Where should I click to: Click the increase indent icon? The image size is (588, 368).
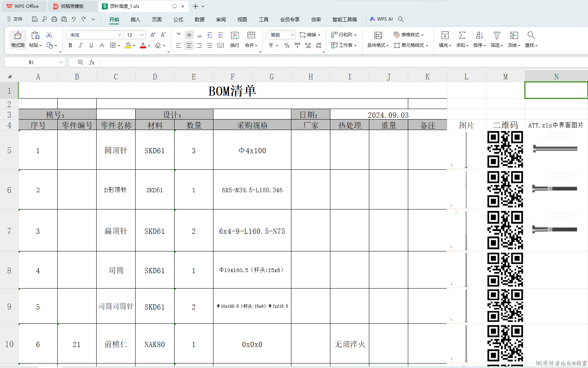pos(220,35)
